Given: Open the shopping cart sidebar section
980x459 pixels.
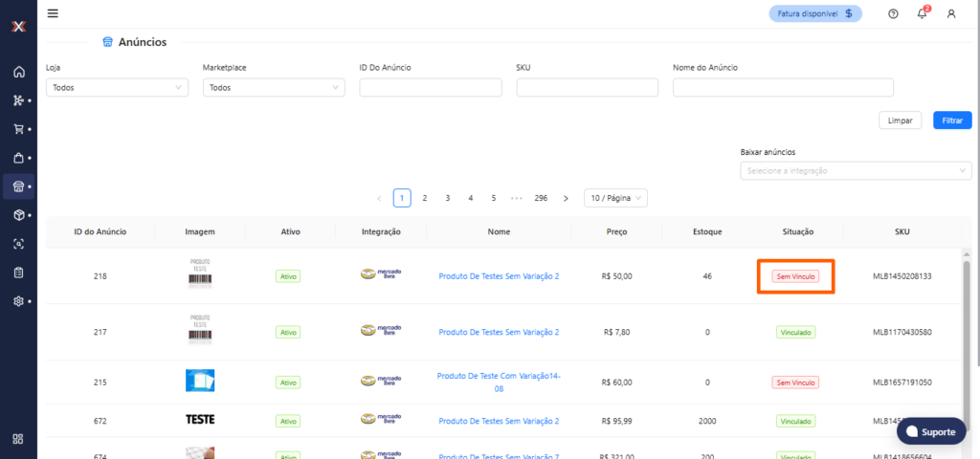Looking at the screenshot, I should (18, 129).
